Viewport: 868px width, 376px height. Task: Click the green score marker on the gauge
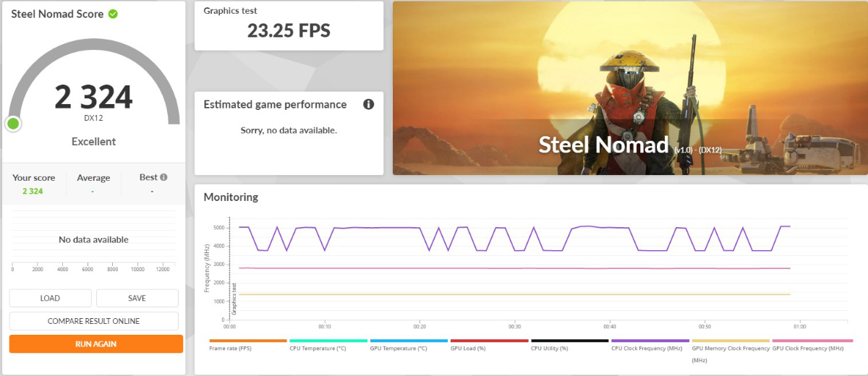12,124
